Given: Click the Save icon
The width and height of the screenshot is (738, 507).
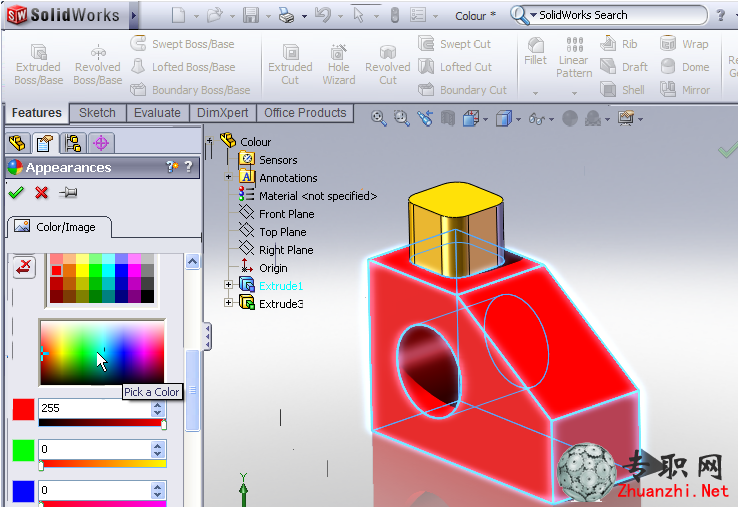Looking at the screenshot, I should 250,16.
